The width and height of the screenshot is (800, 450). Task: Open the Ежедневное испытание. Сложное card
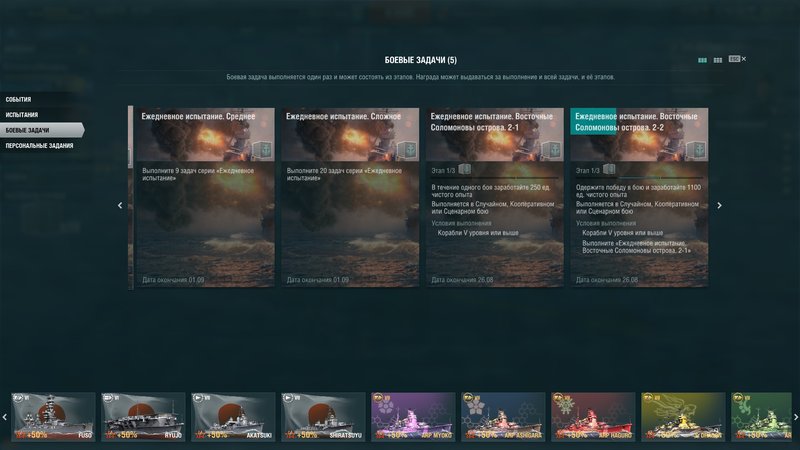coord(350,197)
